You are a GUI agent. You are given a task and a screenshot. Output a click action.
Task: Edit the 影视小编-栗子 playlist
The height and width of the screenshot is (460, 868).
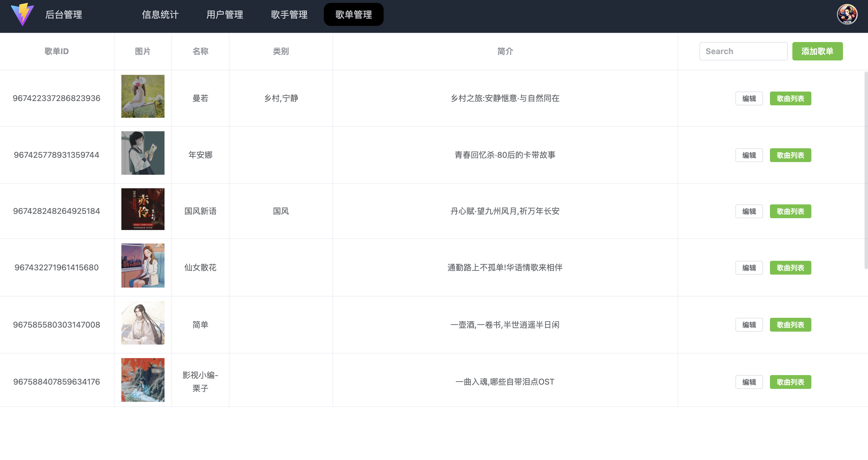point(749,382)
